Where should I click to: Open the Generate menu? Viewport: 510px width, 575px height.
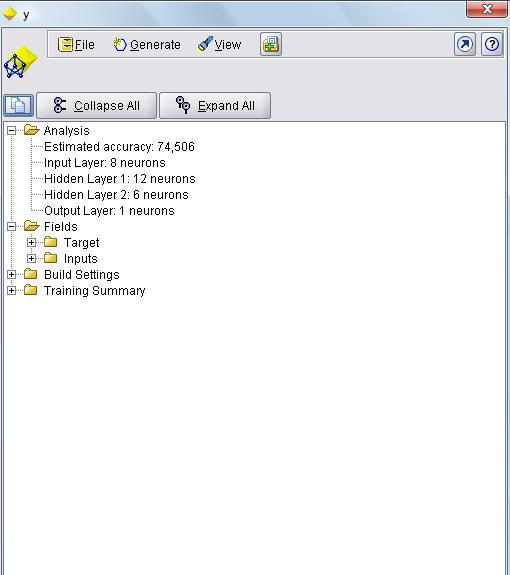147,44
